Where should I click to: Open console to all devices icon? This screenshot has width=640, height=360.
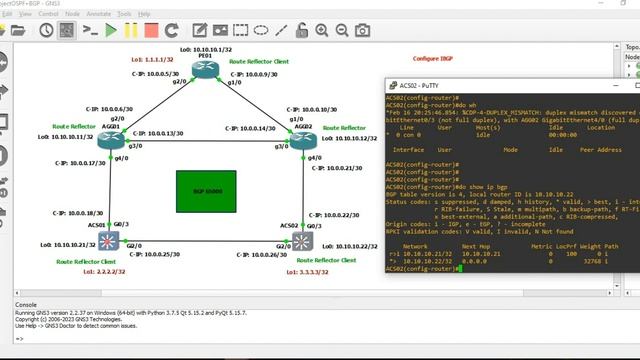(90, 30)
